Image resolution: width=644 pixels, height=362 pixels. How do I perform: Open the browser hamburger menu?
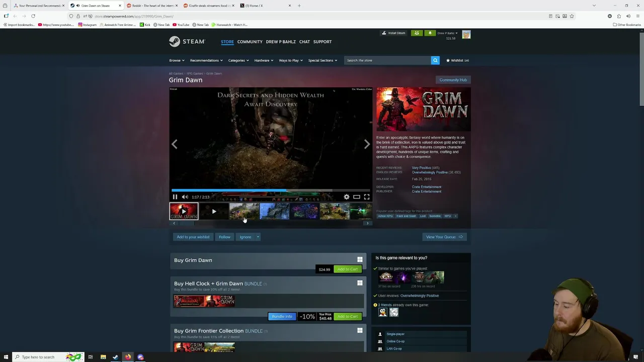point(637,16)
